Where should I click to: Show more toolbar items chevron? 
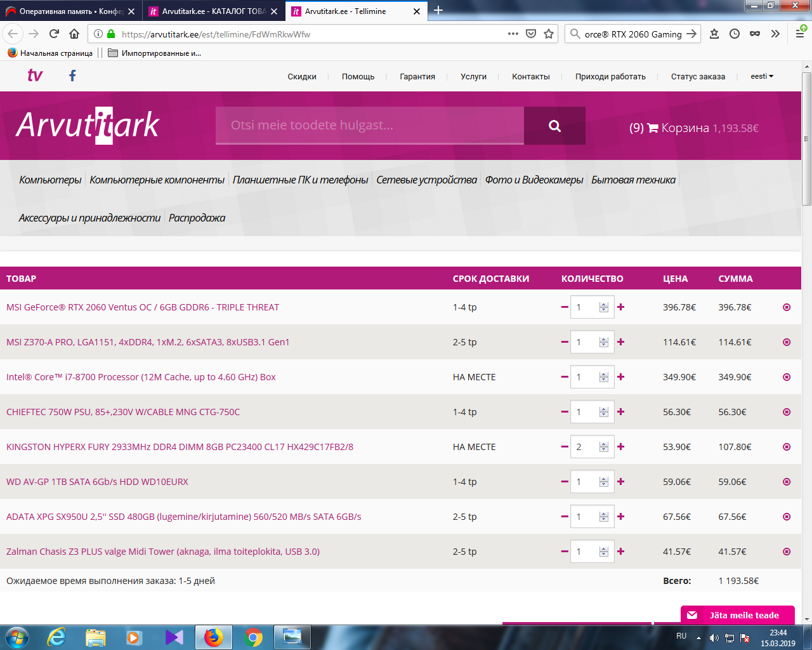click(775, 34)
